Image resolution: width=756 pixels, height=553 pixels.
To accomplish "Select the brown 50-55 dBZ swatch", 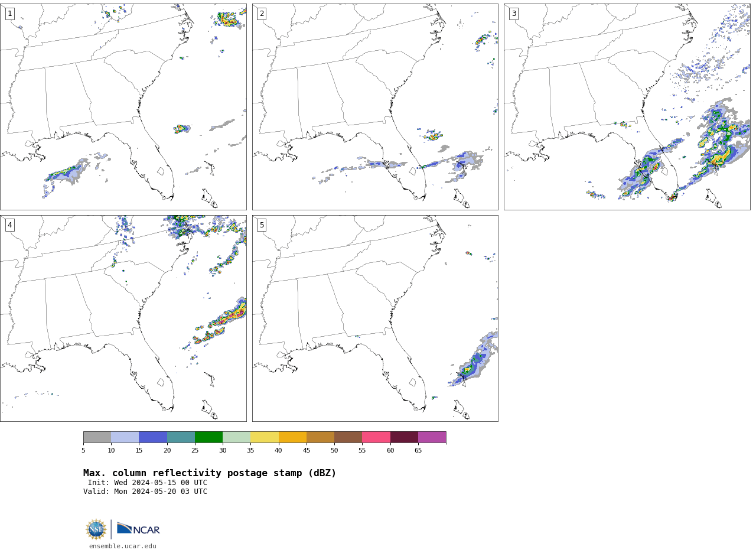I will tap(348, 437).
